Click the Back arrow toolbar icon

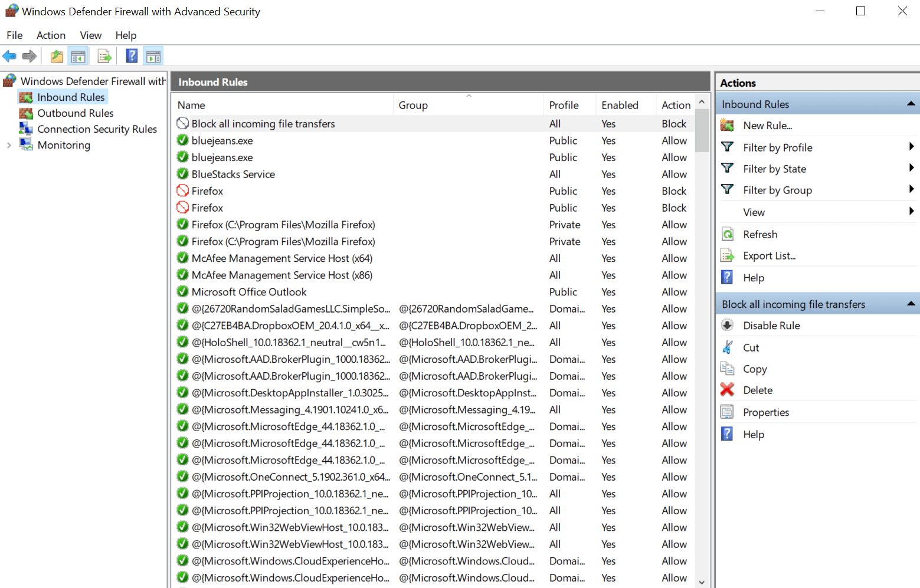click(x=9, y=57)
